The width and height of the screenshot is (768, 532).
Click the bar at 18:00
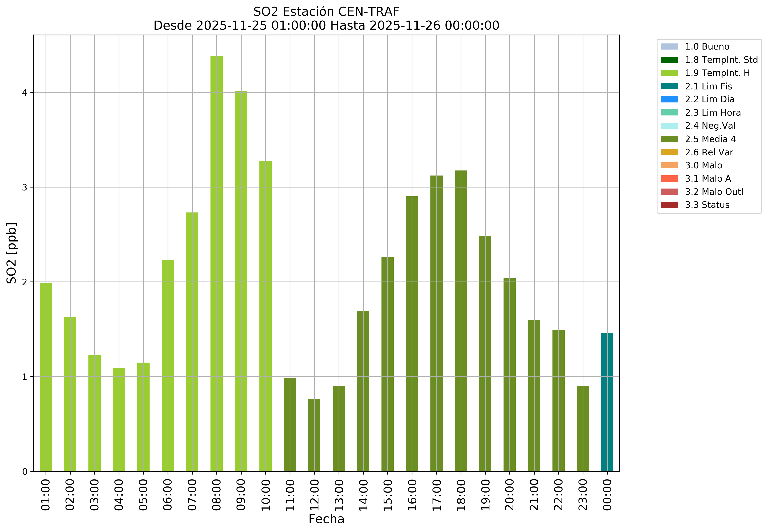460,321
